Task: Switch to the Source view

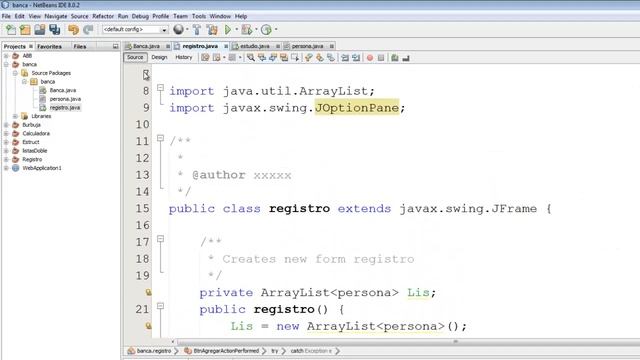Action: (x=135, y=58)
